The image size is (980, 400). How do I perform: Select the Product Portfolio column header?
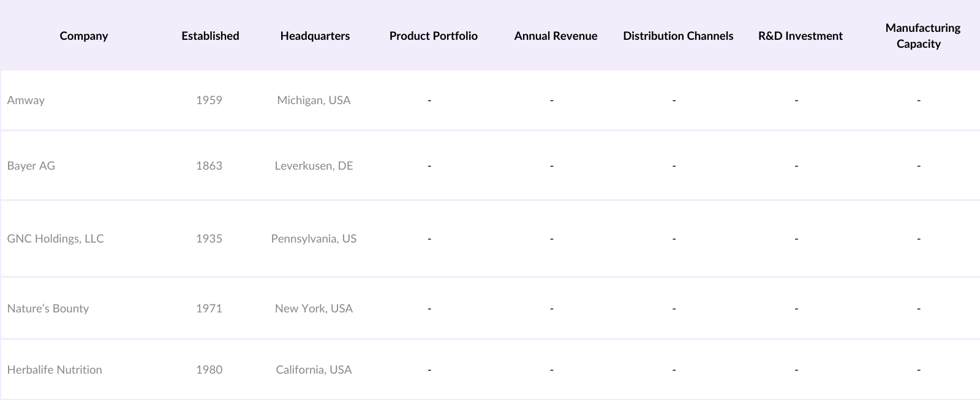(433, 36)
